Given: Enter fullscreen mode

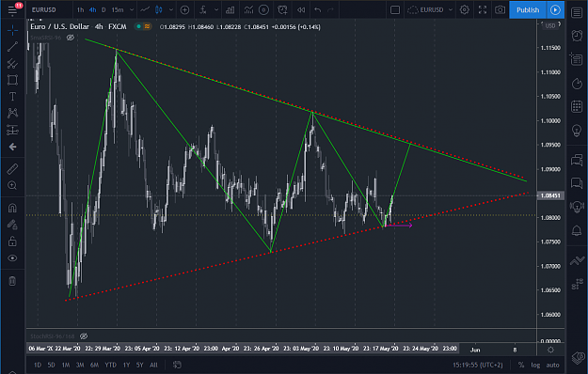Looking at the screenshot, I should click(483, 10).
